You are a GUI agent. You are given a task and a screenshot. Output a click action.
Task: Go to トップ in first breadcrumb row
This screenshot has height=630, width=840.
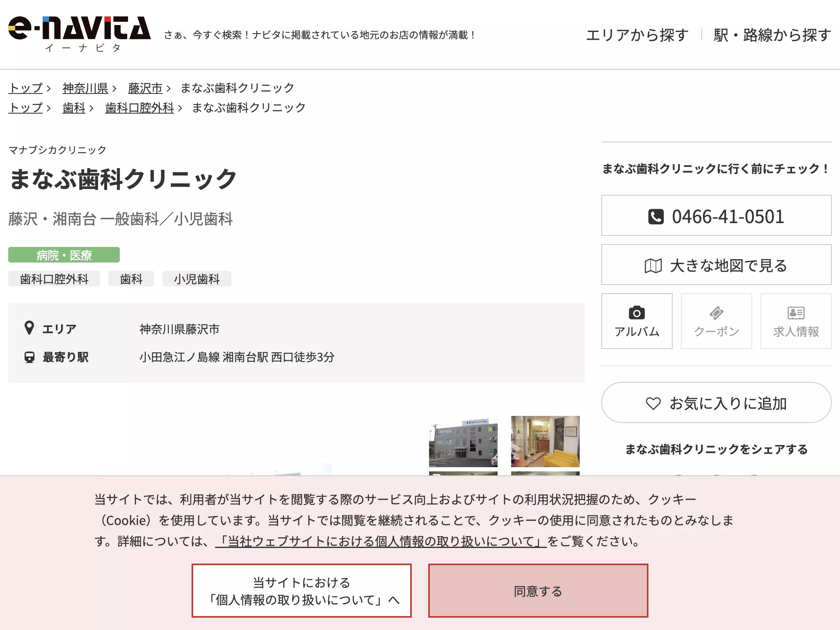(x=25, y=88)
